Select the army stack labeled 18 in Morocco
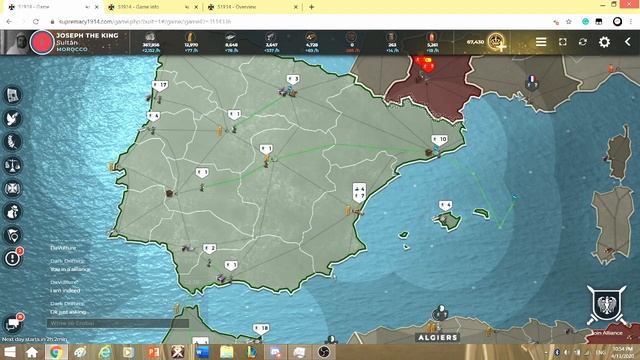 [x=261, y=329]
